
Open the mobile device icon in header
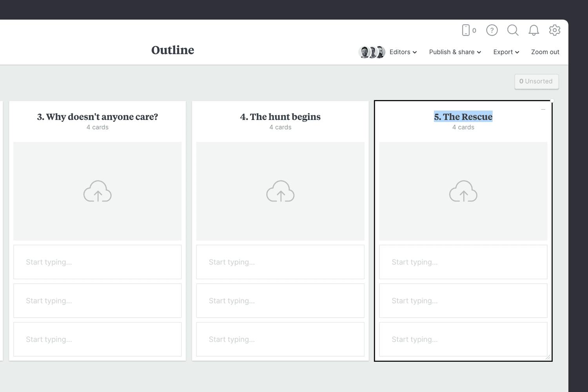tap(466, 30)
